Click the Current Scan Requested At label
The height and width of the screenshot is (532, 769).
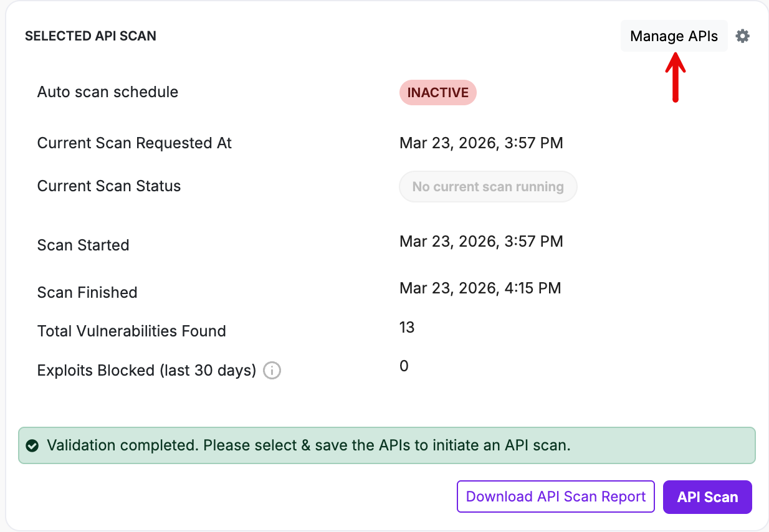[134, 143]
